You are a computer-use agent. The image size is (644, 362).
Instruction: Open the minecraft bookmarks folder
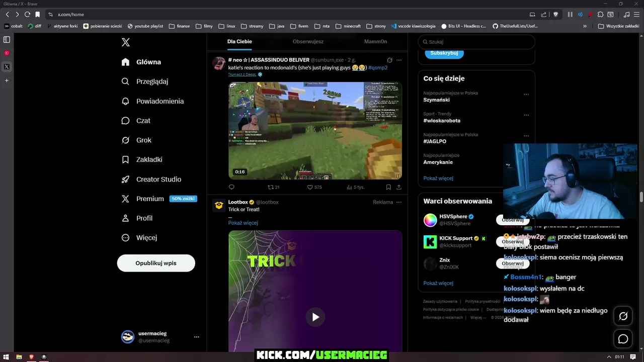[x=348, y=26]
